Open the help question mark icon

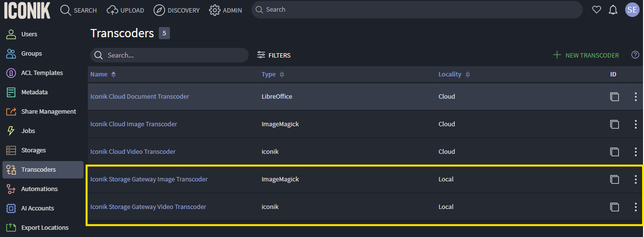(x=635, y=55)
